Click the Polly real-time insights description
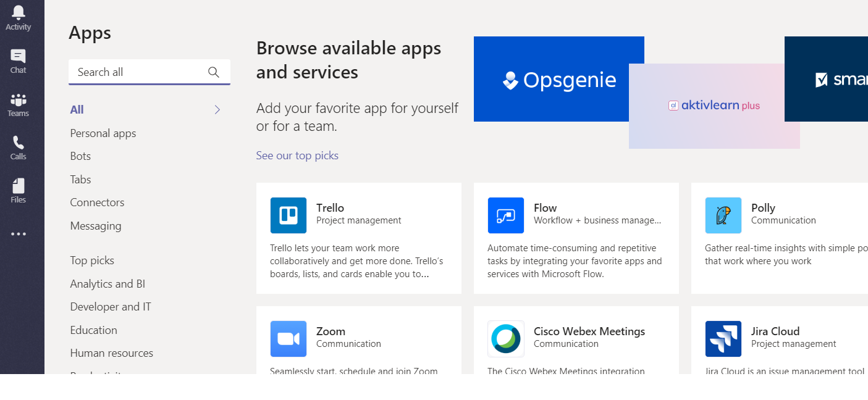Viewport: 868px width, 400px height. coord(786,255)
